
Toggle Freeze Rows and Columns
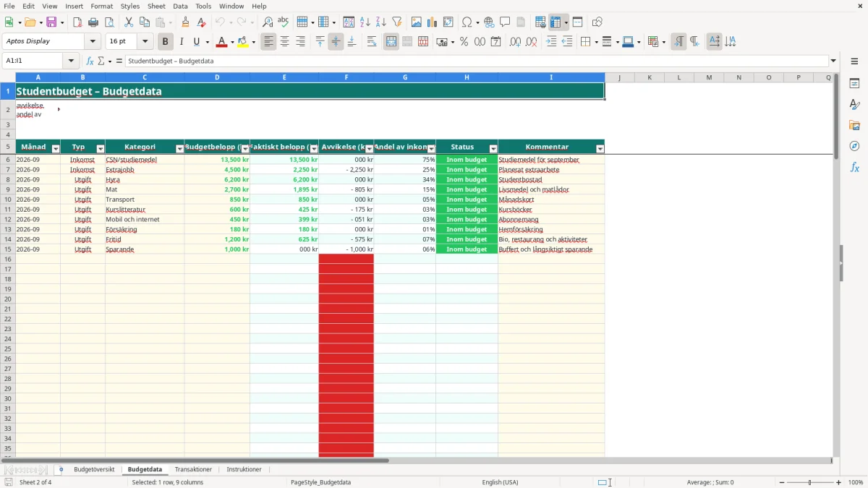[554, 22]
